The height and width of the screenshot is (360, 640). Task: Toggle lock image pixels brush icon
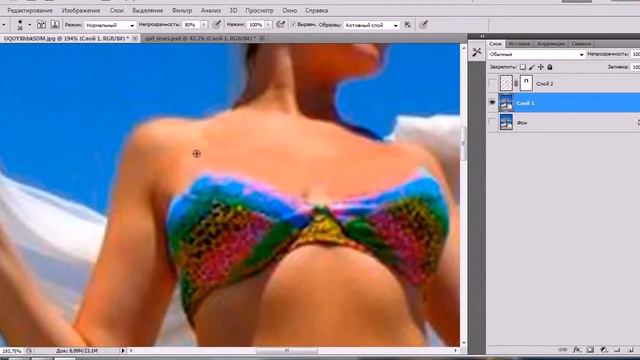coord(531,67)
